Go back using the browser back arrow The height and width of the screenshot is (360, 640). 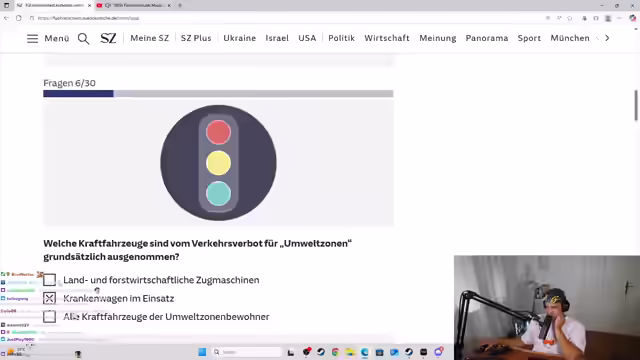(x=6, y=18)
